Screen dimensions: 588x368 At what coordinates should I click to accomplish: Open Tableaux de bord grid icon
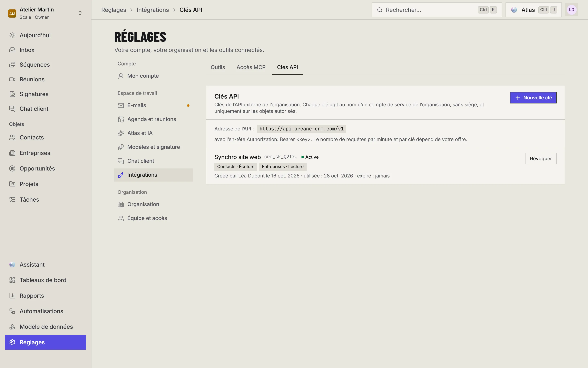[12, 280]
